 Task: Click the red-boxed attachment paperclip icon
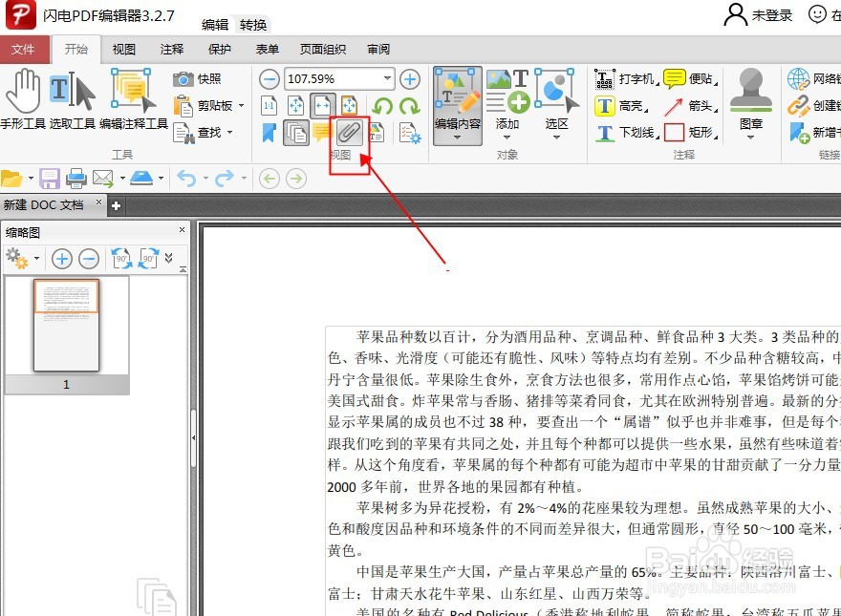350,132
